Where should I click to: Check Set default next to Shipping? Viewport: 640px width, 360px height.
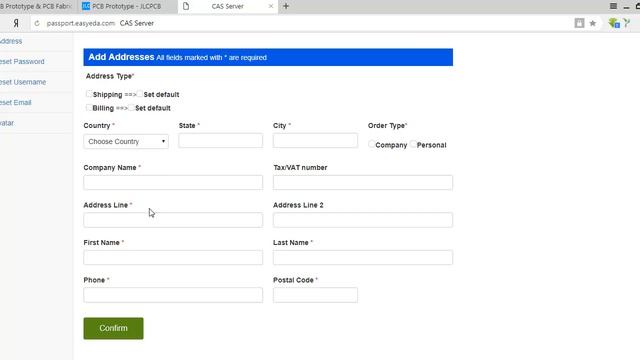140,94
